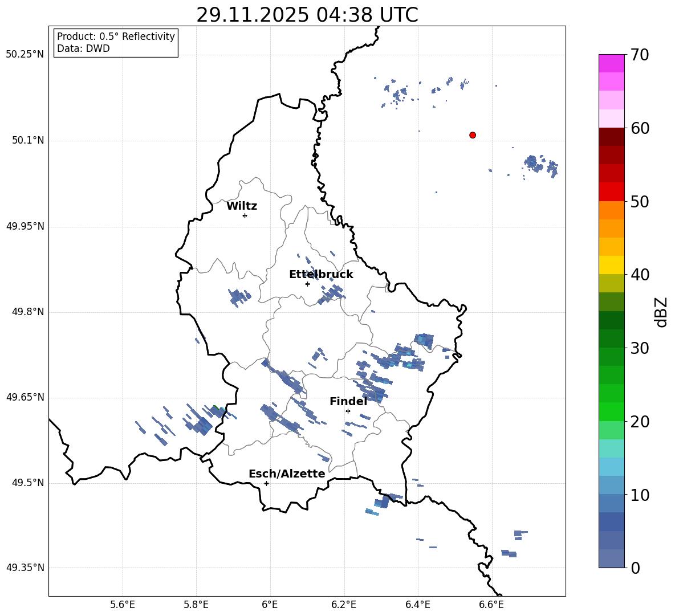
Task: Click the 0 tick label on the colorbar
Action: [x=635, y=568]
